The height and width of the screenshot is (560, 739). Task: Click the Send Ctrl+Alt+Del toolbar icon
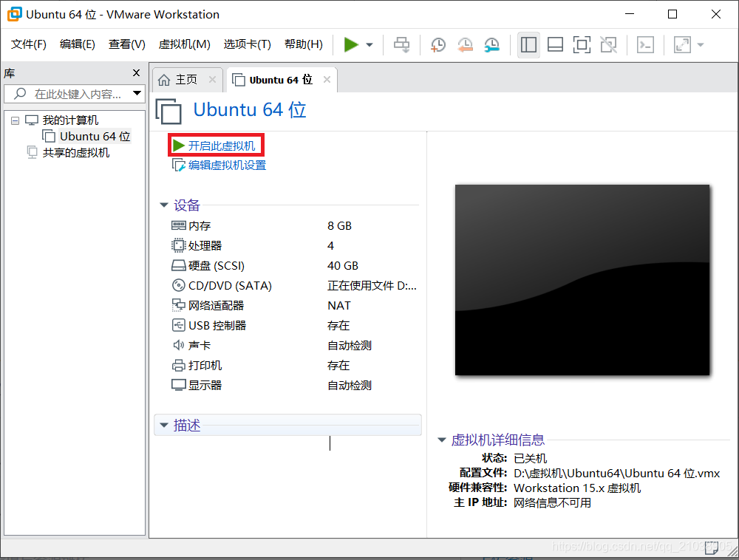(x=401, y=45)
